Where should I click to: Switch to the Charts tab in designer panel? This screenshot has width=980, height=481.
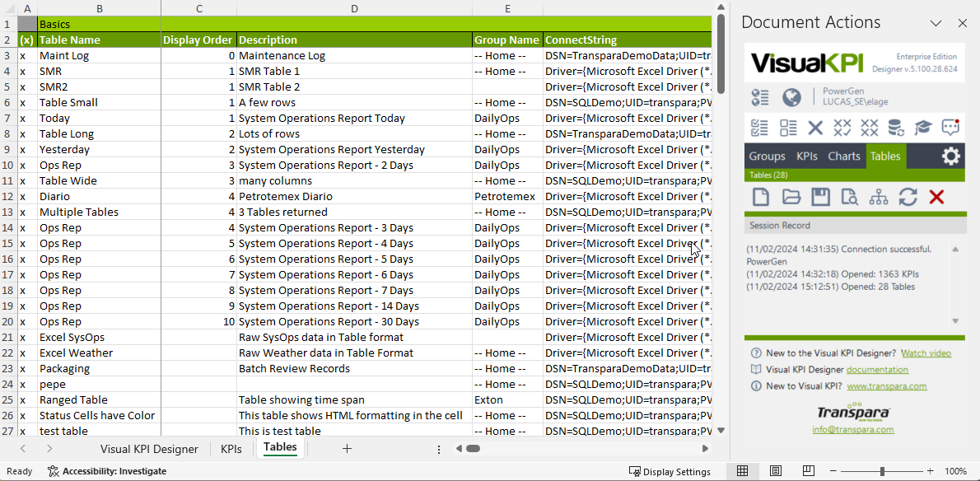[843, 156]
